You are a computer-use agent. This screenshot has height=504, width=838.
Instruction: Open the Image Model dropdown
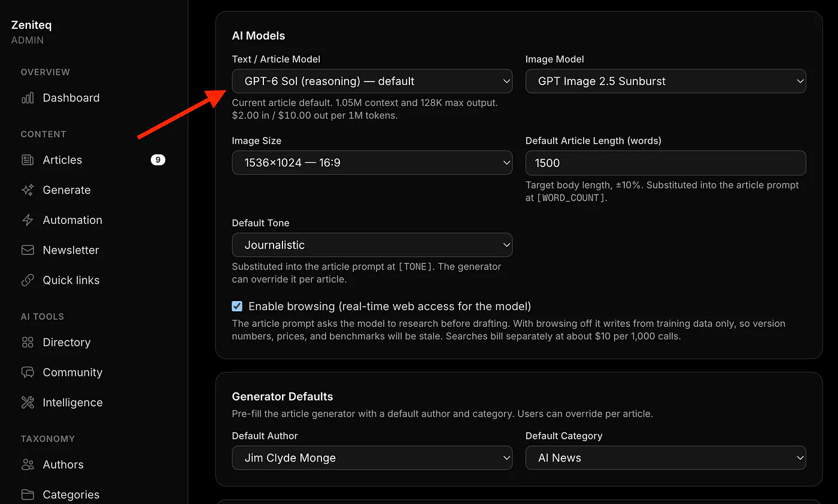click(x=666, y=81)
